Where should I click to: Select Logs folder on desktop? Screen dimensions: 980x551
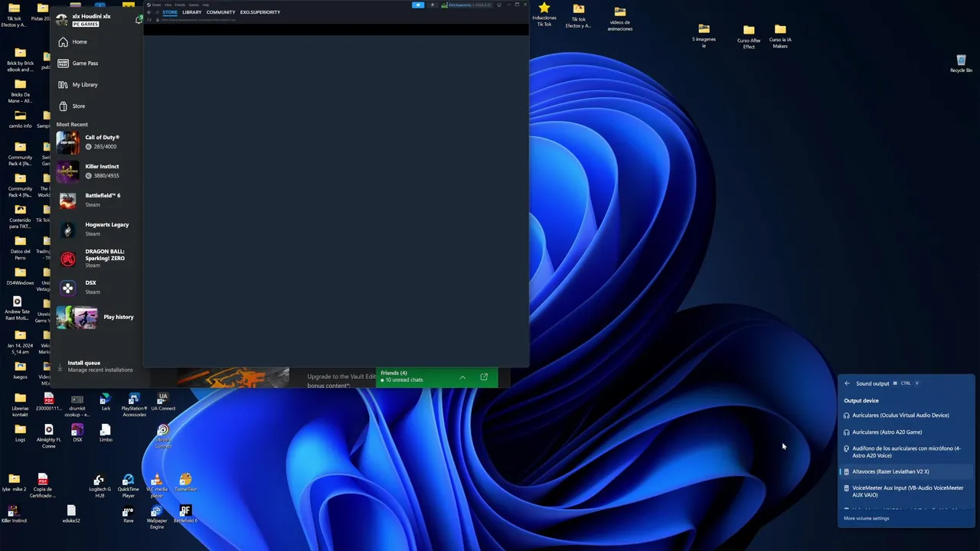(x=20, y=433)
